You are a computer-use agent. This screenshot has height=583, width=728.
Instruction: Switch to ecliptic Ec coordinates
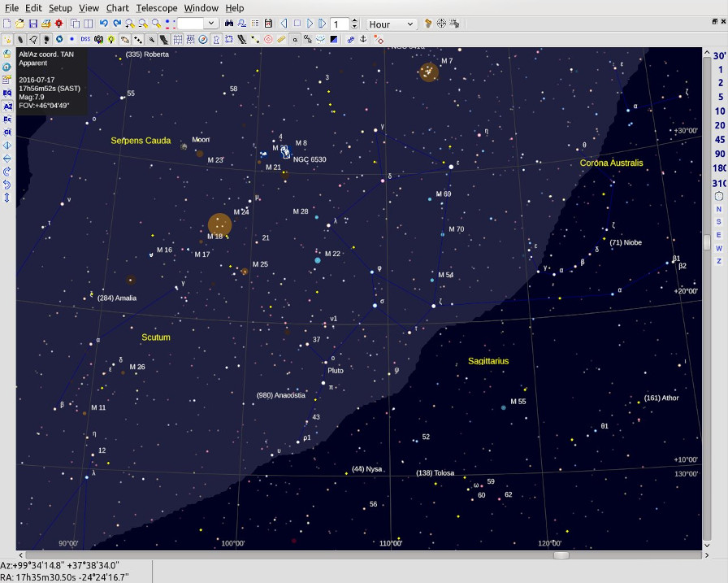(x=7, y=120)
